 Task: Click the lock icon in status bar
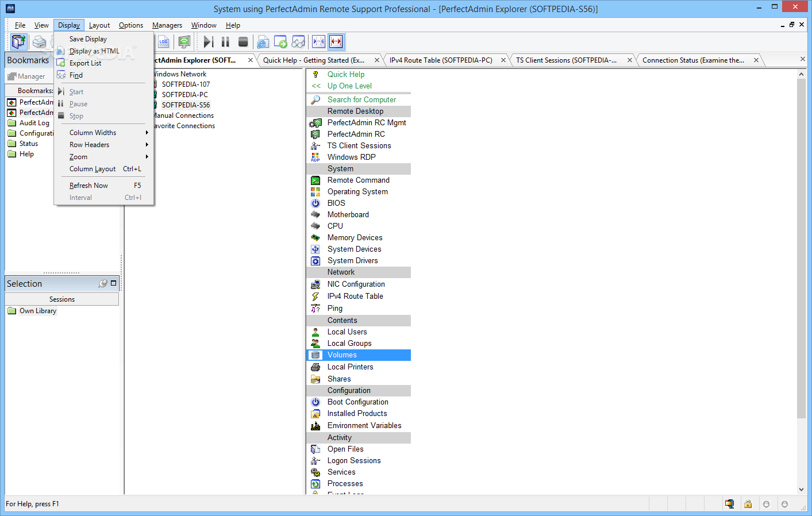tap(748, 504)
